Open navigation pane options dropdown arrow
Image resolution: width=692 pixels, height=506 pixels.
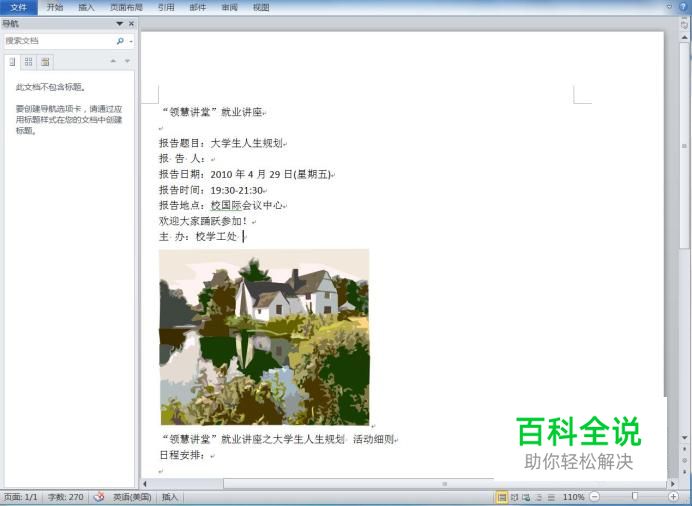120,23
